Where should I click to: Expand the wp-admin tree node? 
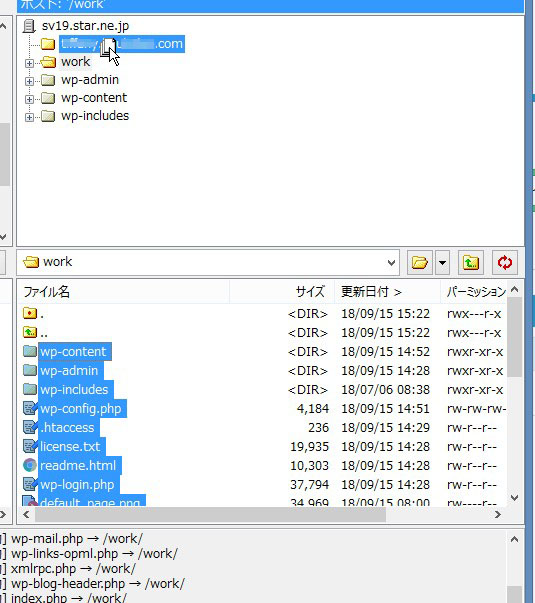29,81
